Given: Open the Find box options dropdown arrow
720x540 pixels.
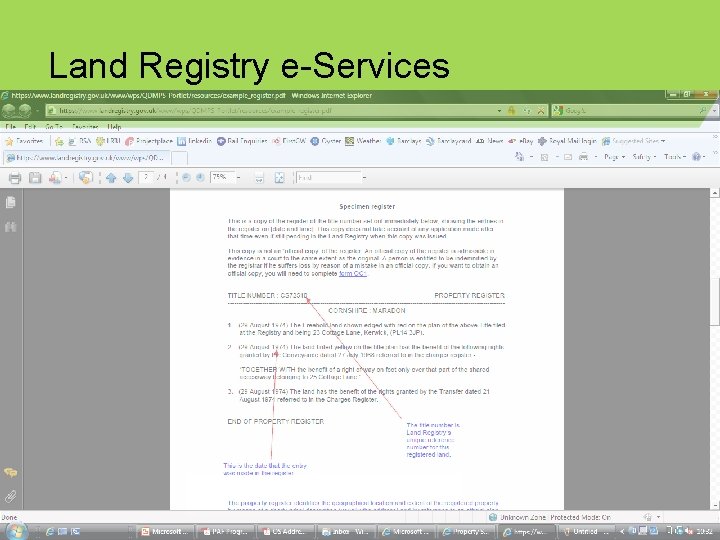Looking at the screenshot, I should 365,178.
